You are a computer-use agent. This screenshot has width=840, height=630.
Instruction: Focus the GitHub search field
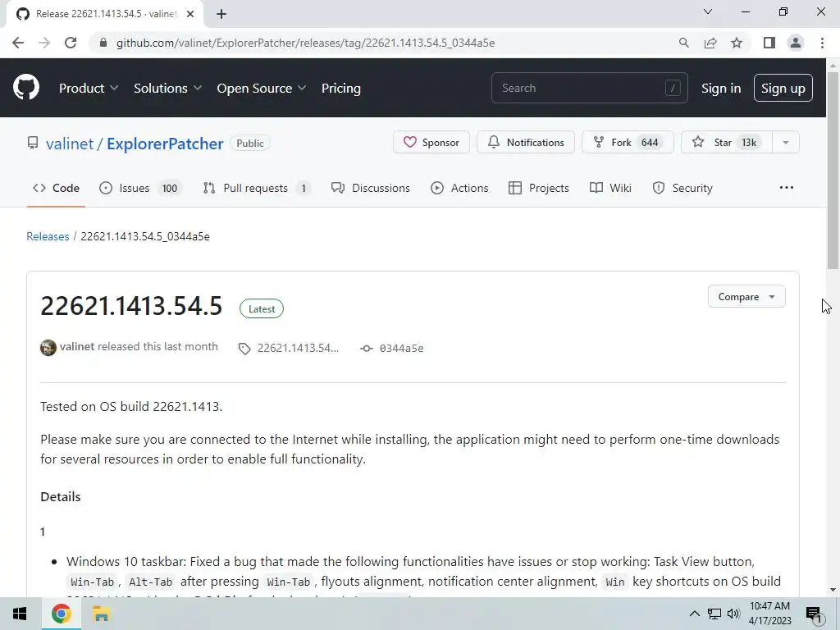(589, 88)
